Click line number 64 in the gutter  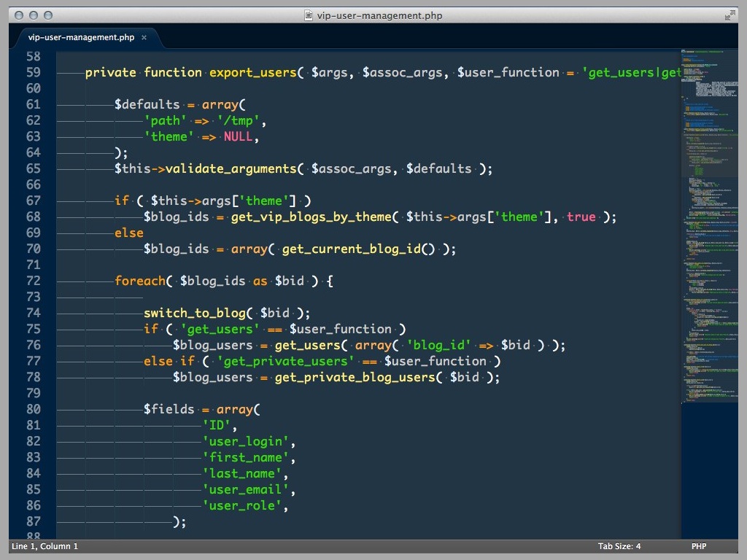pyautogui.click(x=34, y=153)
